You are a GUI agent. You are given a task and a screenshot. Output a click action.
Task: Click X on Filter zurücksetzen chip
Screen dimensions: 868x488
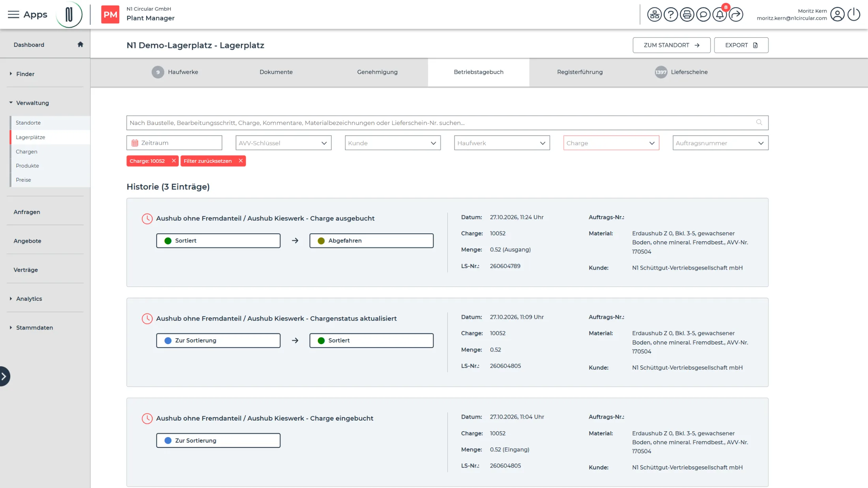coord(241,161)
